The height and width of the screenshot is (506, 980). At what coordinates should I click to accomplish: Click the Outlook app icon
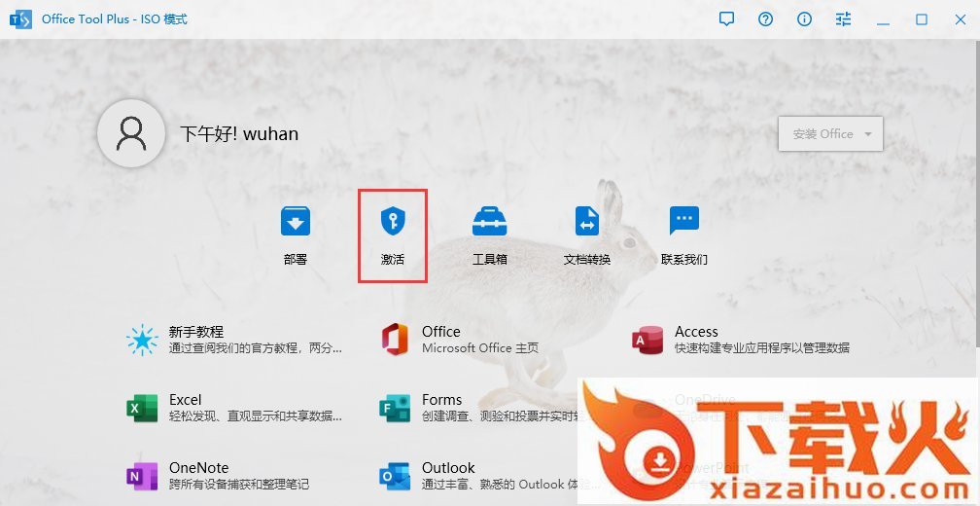click(395, 476)
